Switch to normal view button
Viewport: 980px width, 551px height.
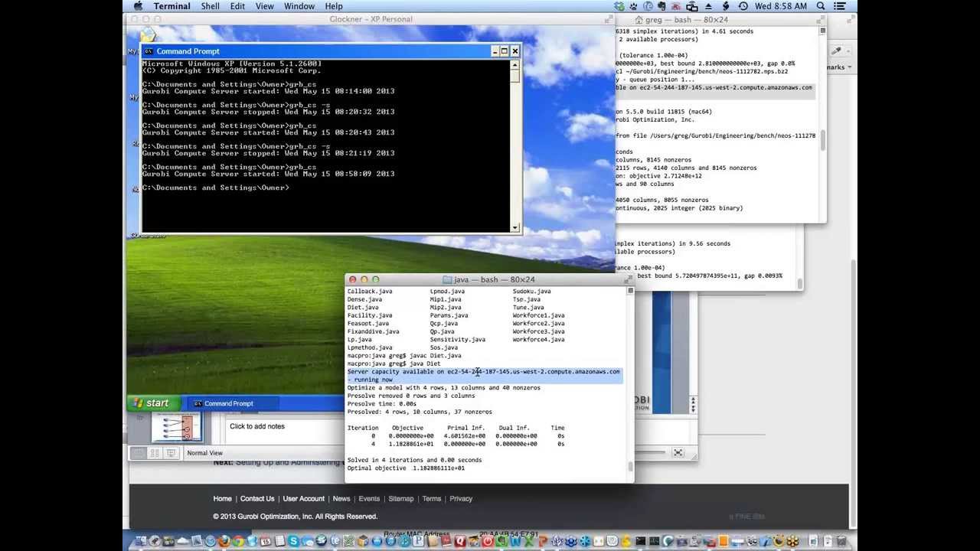point(138,453)
